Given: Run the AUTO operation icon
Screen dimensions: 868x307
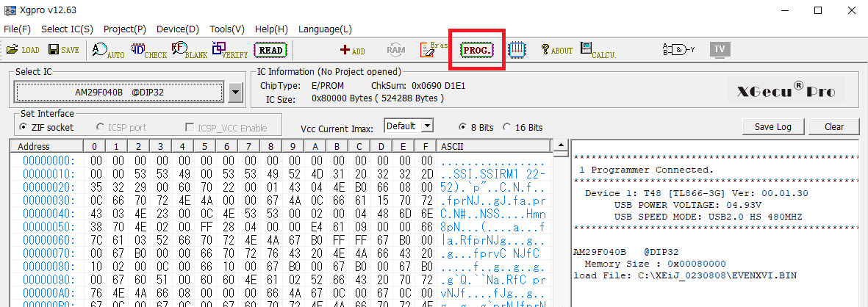Looking at the screenshot, I should click(x=109, y=50).
